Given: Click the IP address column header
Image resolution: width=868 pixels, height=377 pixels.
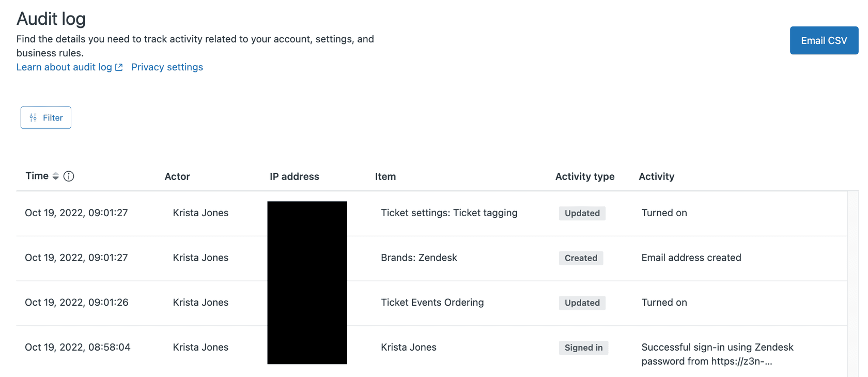Looking at the screenshot, I should [294, 176].
